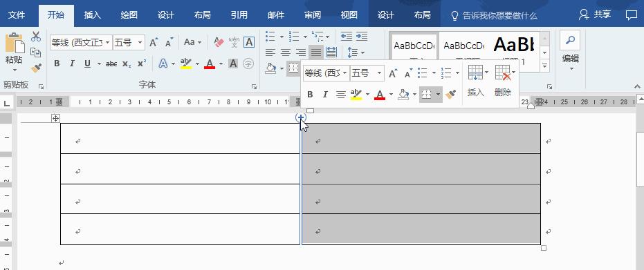This screenshot has width=644, height=270.
Task: Select Format Painter in the clipboard group
Action: coord(36,68)
